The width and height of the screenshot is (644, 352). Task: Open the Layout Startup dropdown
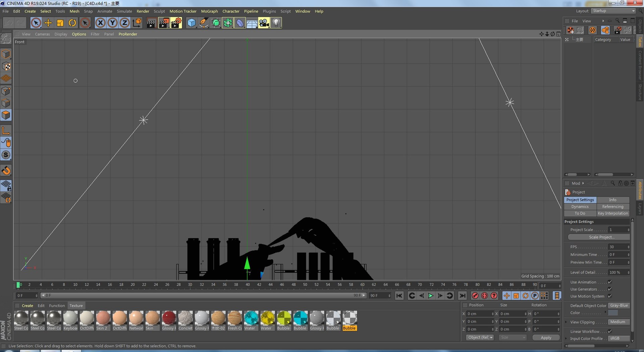tap(613, 11)
